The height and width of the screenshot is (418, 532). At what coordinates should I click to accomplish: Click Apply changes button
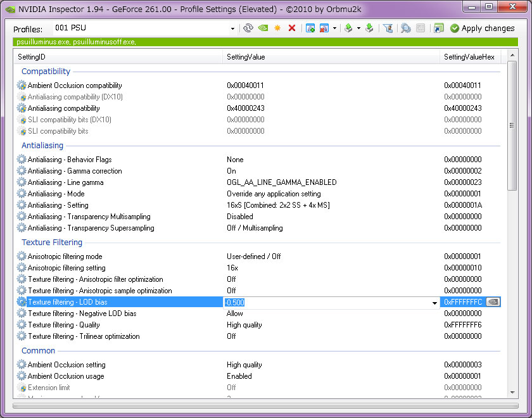tap(483, 28)
